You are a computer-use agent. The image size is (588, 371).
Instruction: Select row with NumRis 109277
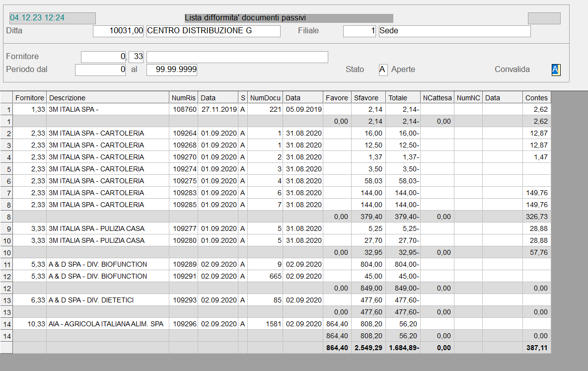point(184,228)
